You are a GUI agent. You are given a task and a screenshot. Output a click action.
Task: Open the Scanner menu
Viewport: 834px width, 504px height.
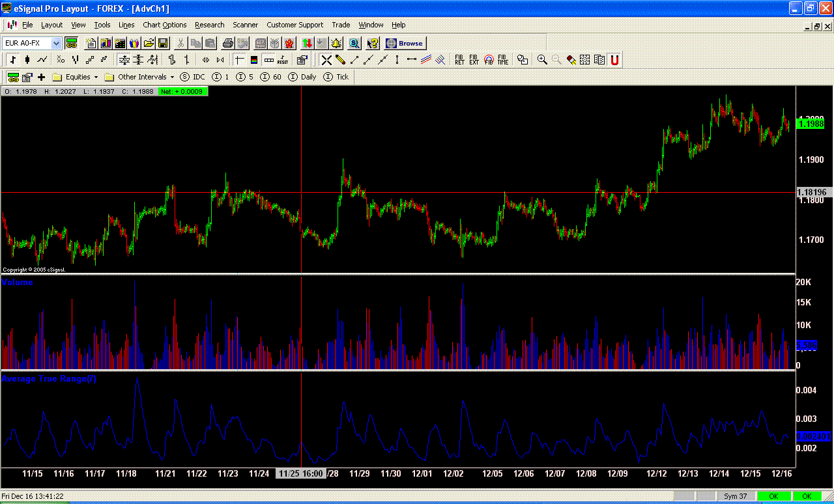pos(246,25)
